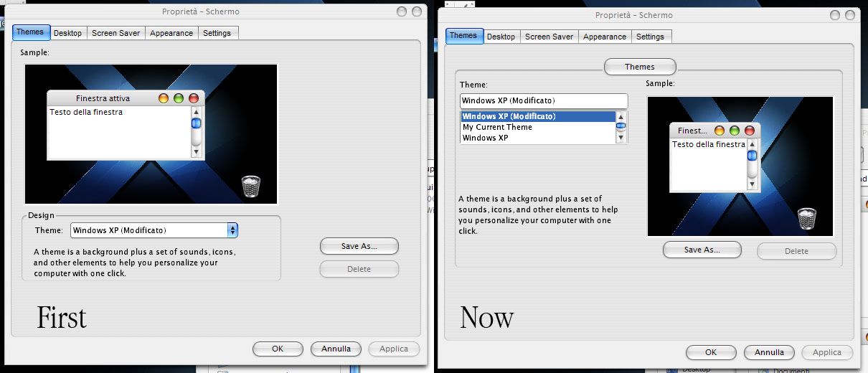Click Save As... button in left dialog
Image resolution: width=868 pixels, height=373 pixels.
point(359,246)
